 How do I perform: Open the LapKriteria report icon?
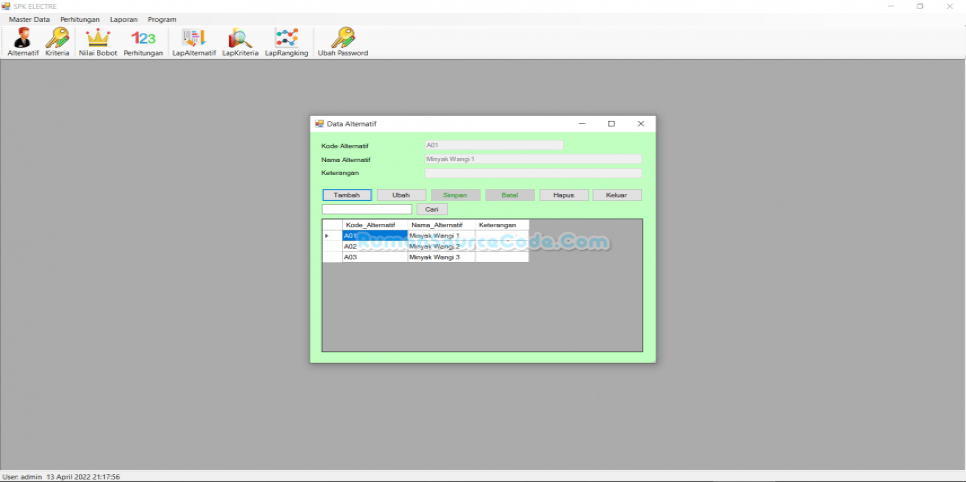point(240,42)
